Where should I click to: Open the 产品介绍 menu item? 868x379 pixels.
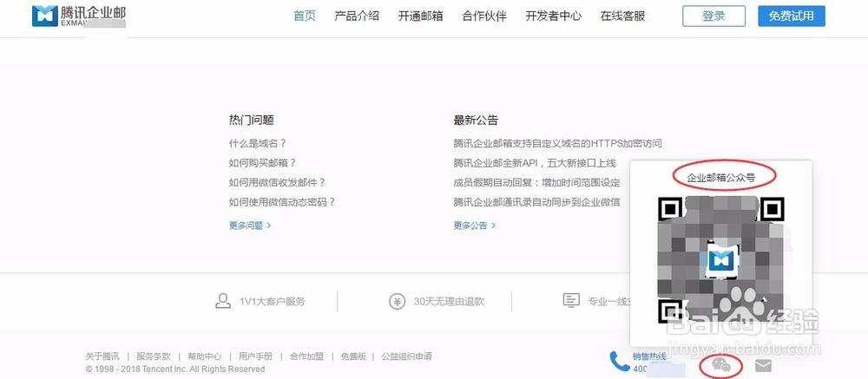(x=357, y=16)
